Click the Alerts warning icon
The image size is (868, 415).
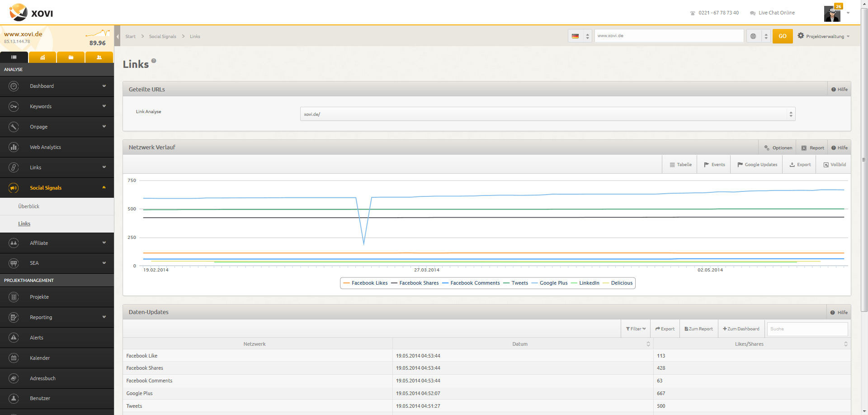[x=14, y=338]
